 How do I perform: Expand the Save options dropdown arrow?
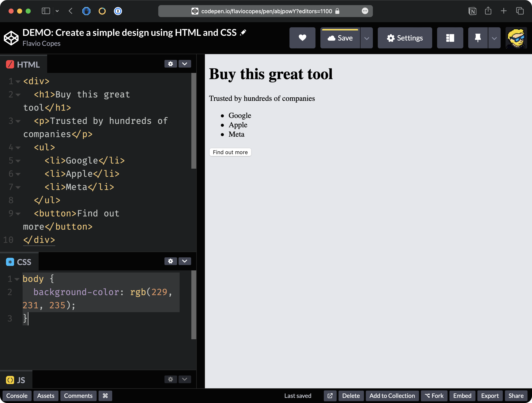pyautogui.click(x=366, y=38)
